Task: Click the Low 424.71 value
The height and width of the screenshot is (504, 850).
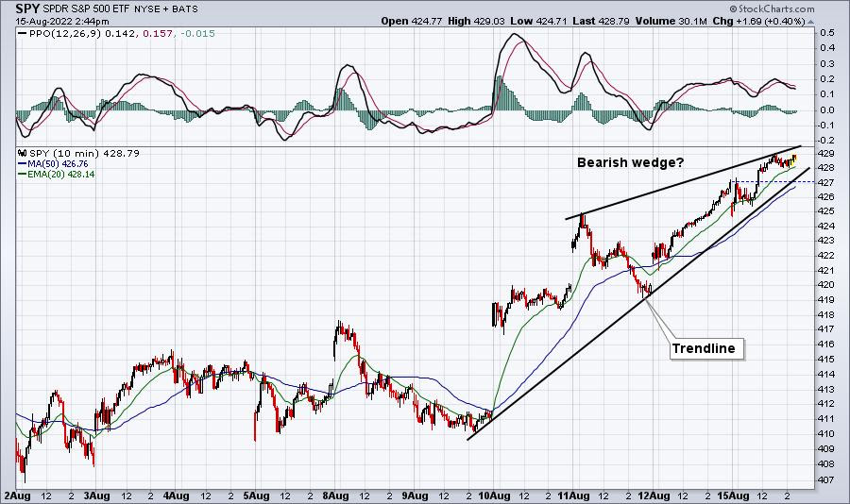Action: [x=537, y=21]
